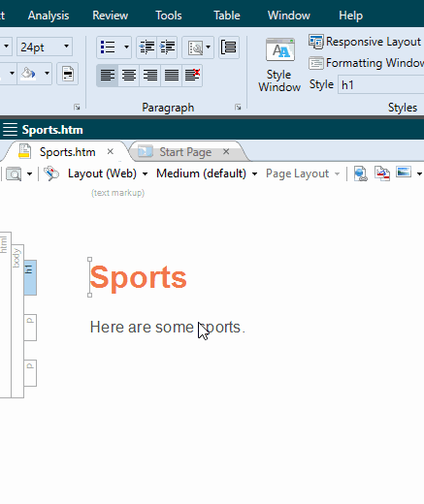Center align the paragraph
Screen dimensions: 424x504
point(129,76)
